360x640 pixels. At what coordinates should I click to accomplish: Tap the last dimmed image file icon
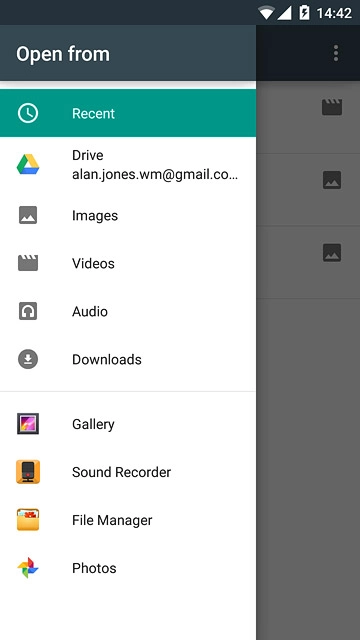[332, 252]
